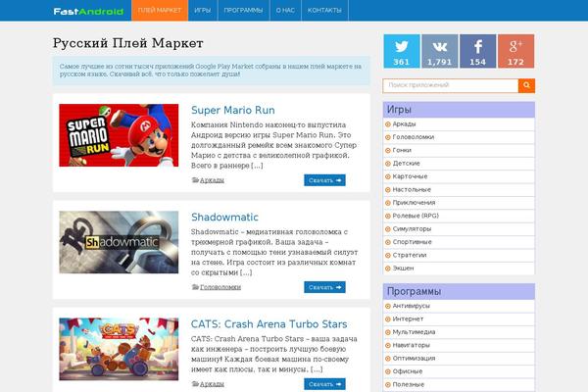
Task: Open CATS: Crash Arena Turbo Stars title
Action: [269, 323]
